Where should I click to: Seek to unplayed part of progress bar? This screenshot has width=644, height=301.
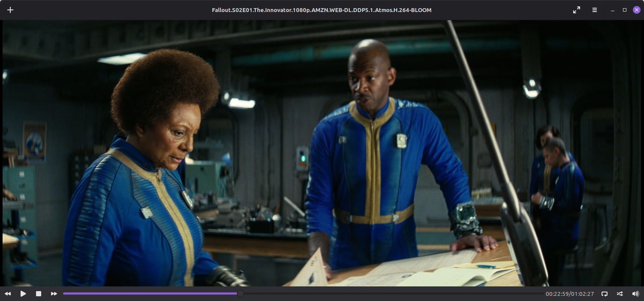click(x=393, y=294)
